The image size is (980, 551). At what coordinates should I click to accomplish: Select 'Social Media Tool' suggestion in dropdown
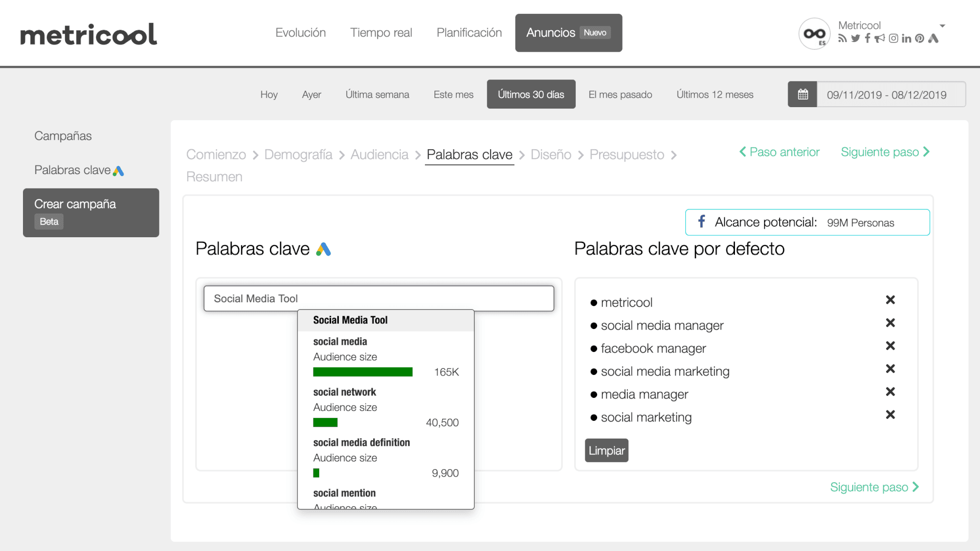click(386, 320)
